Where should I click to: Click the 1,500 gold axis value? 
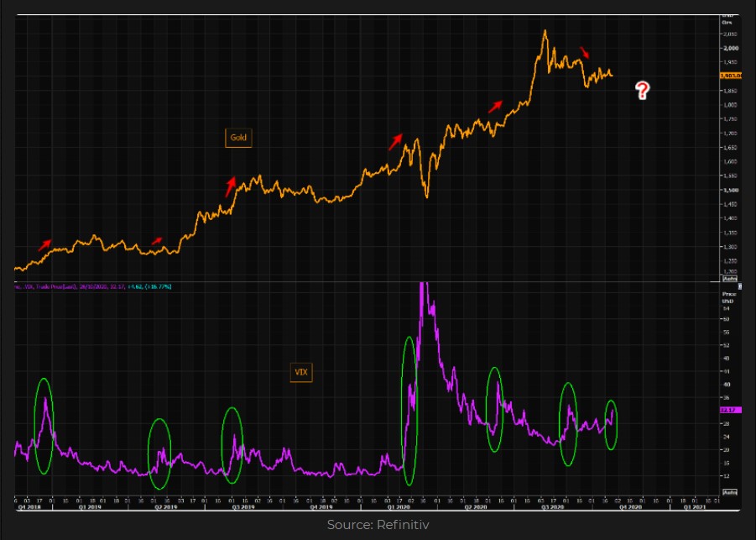(731, 190)
